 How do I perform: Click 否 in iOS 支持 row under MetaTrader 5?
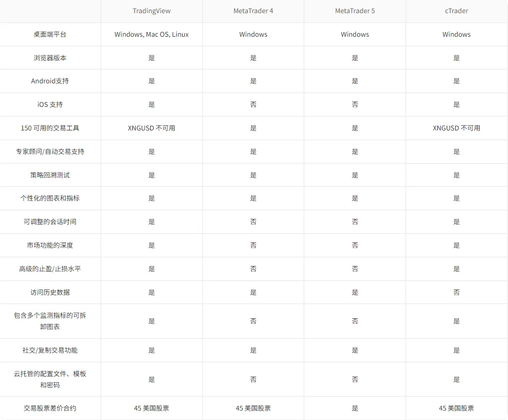click(355, 104)
